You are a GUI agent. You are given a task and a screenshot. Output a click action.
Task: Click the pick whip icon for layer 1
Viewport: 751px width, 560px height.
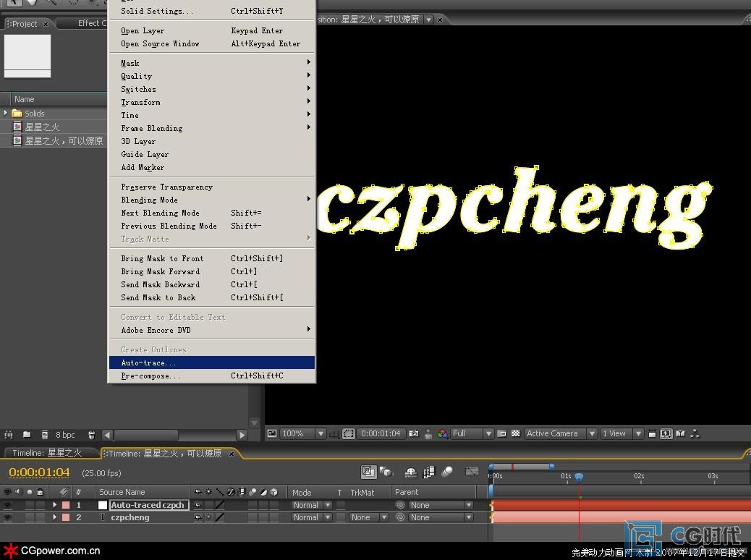400,505
